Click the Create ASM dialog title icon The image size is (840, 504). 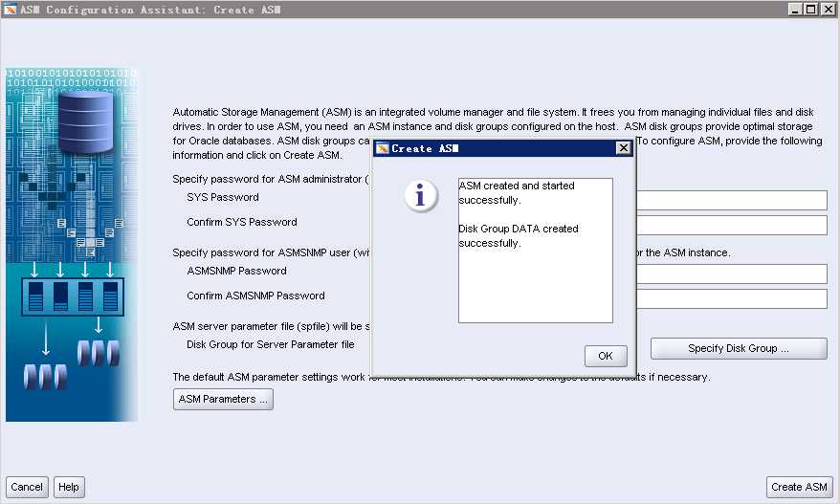(382, 148)
